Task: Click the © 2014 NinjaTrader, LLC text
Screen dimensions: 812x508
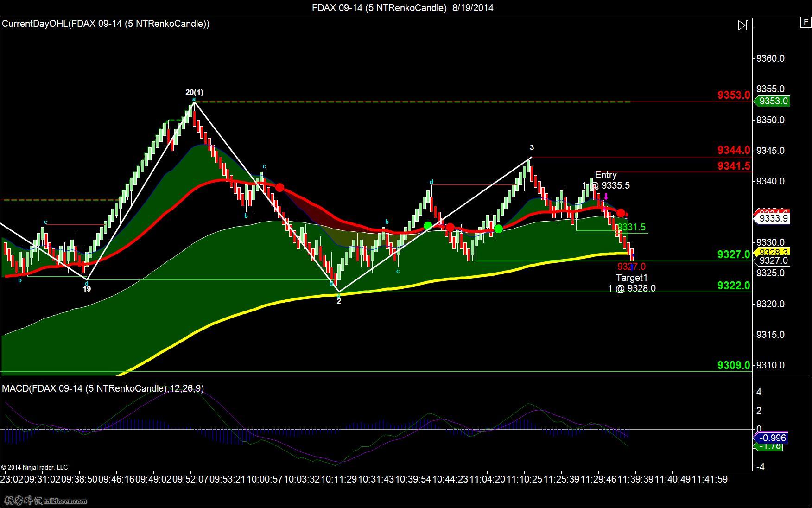Action: coord(34,467)
